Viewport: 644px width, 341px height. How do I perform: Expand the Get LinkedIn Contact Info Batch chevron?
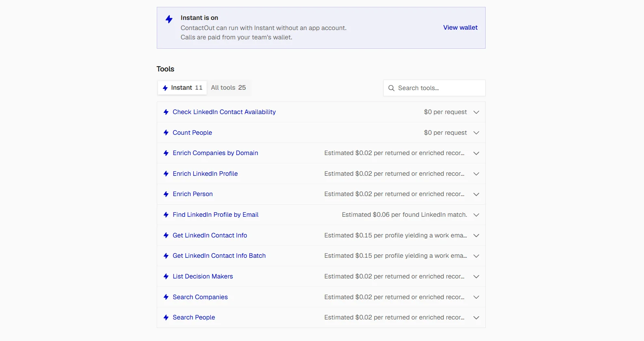pyautogui.click(x=476, y=256)
